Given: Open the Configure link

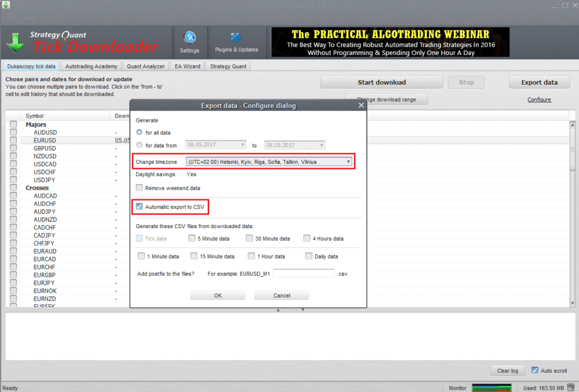Looking at the screenshot, I should pos(539,99).
